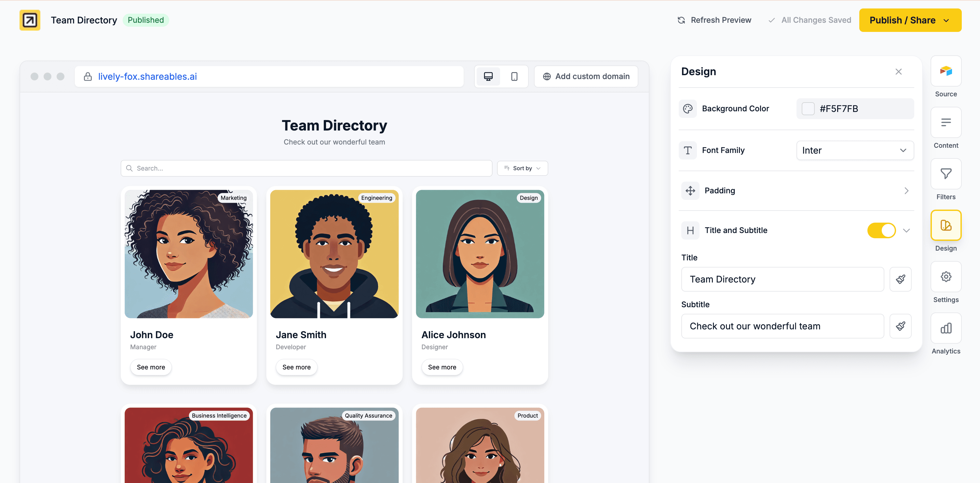Click the paintbrush icon beside Title field
The image size is (980, 483).
[x=900, y=279]
